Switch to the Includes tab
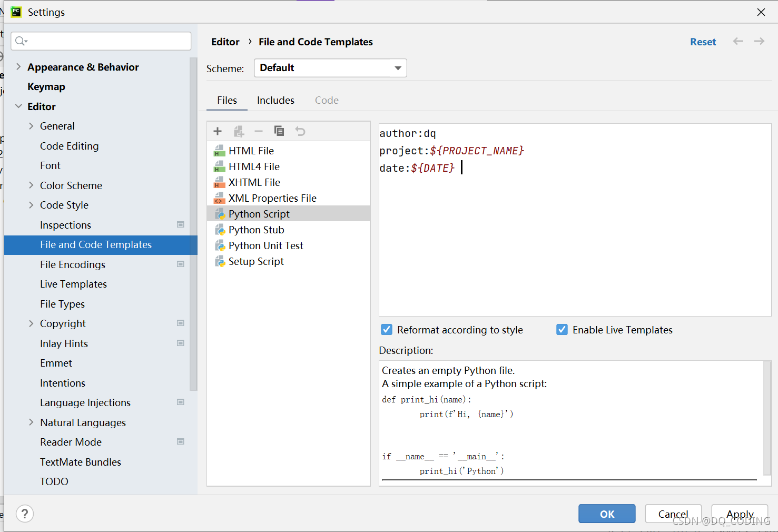 275,100
